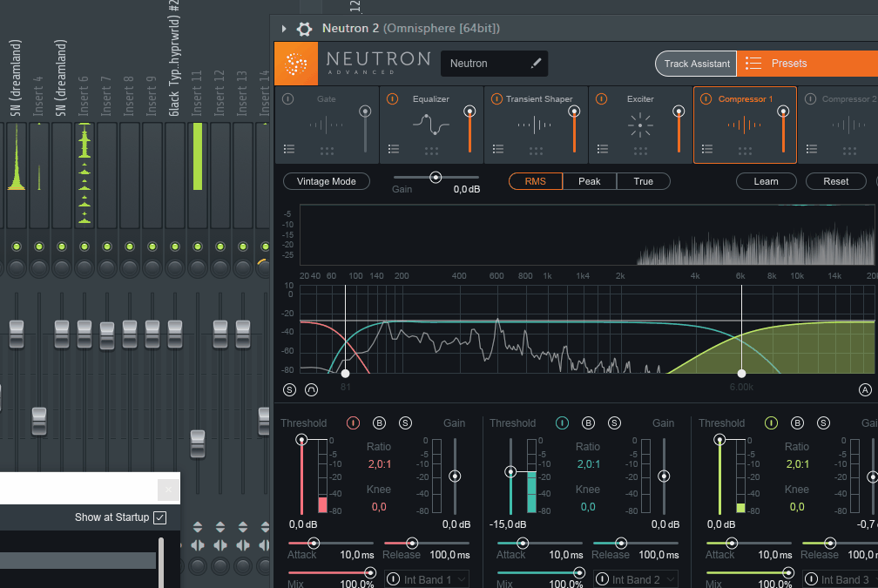This screenshot has height=588, width=878.
Task: Click band 1 Ratio value 2,0:1
Action: (x=380, y=464)
